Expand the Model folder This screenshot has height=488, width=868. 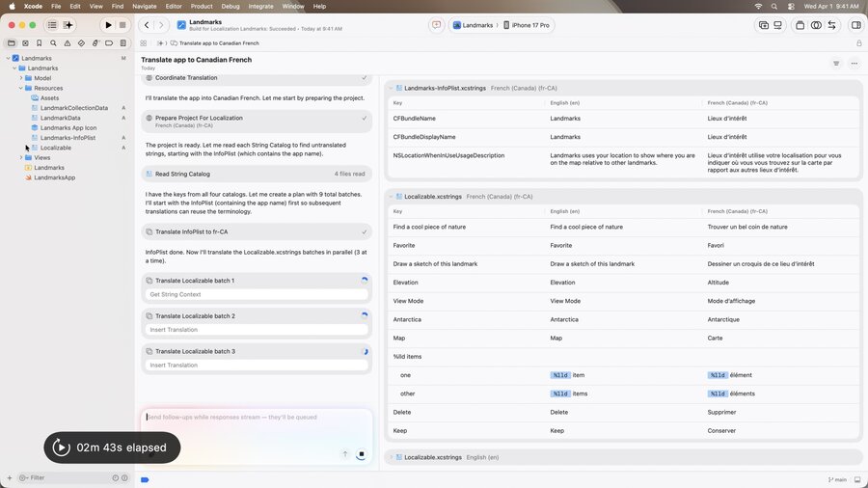click(21, 78)
